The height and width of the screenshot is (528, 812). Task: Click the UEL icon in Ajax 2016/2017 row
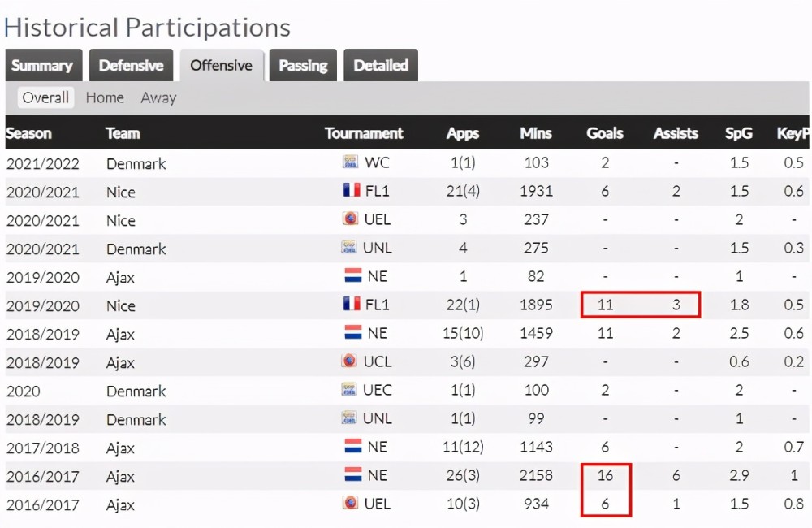[351, 503]
